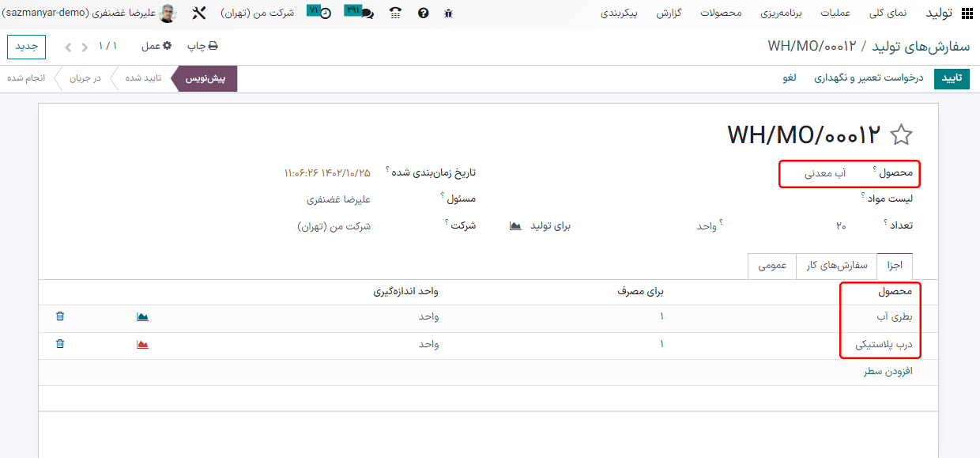Screen dimensions: 980x458
Task: Click افزودن سطر to add a line
Action: [888, 371]
